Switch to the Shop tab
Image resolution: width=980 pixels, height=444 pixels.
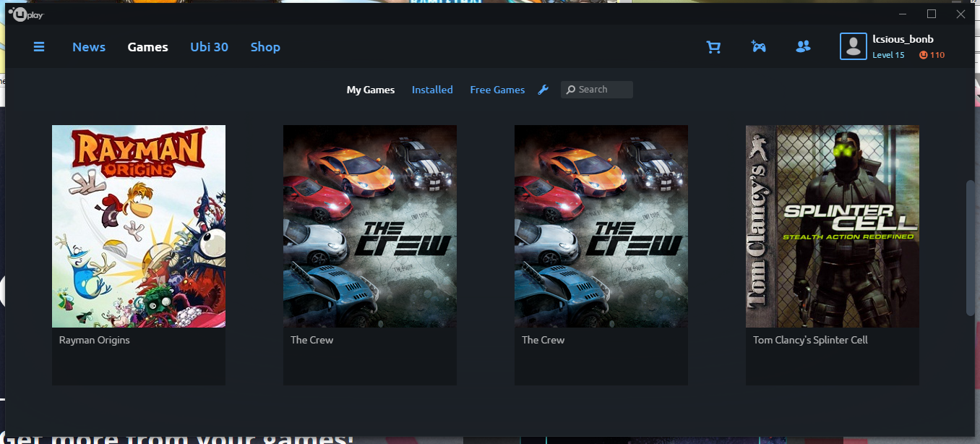[265, 47]
